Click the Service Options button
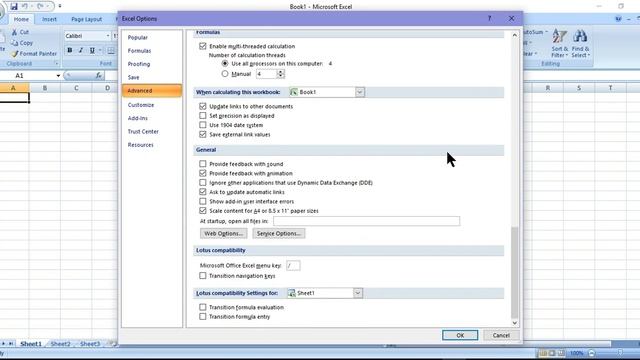The image size is (640, 360). tap(278, 233)
